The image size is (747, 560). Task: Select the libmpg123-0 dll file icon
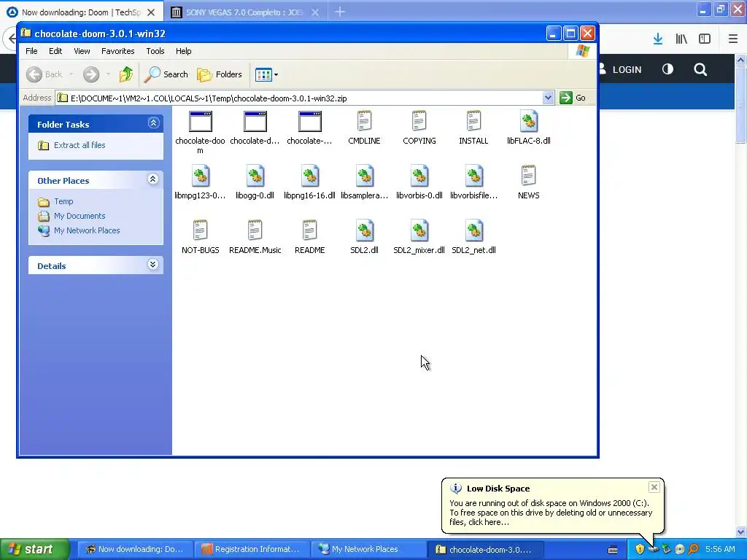(200, 176)
